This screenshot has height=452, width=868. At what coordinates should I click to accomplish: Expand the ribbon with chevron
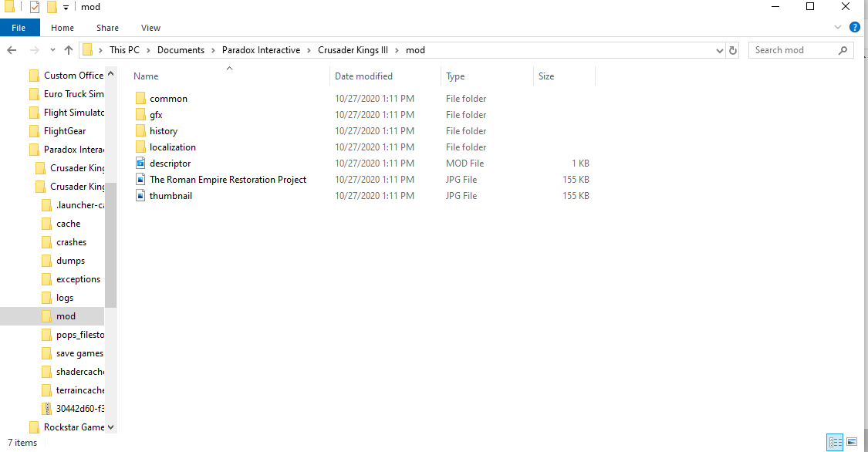click(x=839, y=27)
